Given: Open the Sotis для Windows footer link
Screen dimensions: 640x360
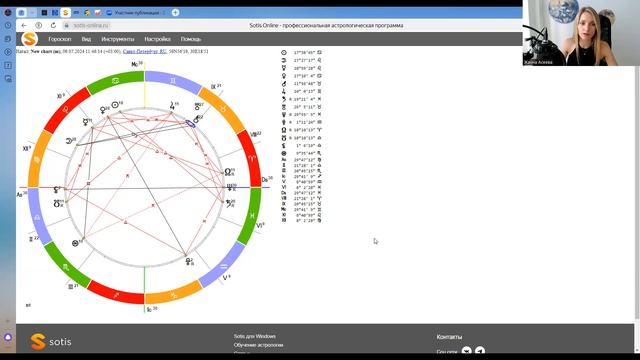Looking at the screenshot, I should click(x=254, y=336).
